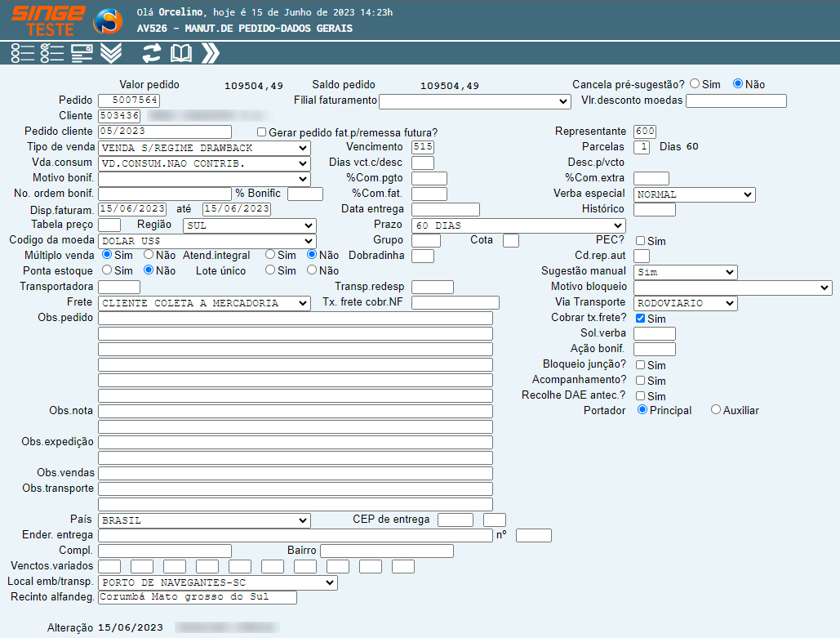The width and height of the screenshot is (840, 638).
Task: Open Codigo da moeda dropdown
Action: click(x=207, y=241)
